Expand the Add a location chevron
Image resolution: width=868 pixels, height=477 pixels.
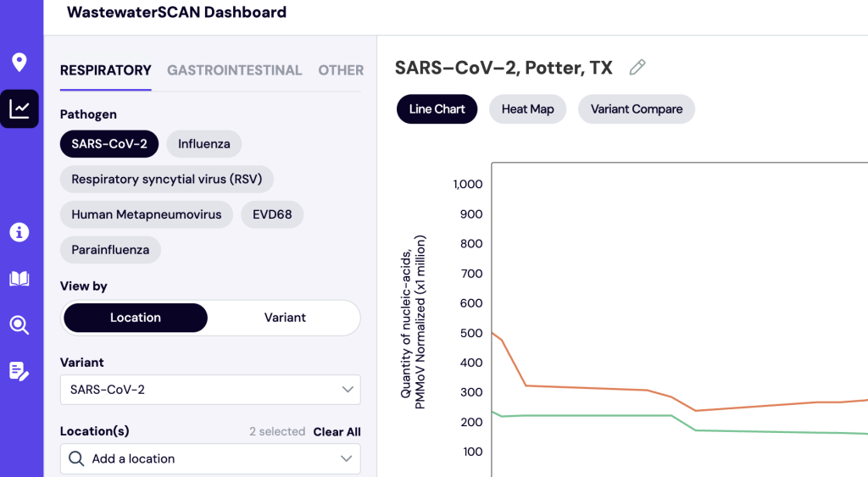[347, 458]
